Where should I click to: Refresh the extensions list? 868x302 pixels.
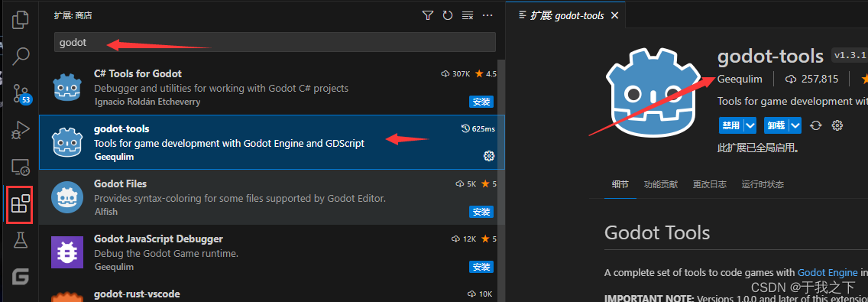coord(447,15)
